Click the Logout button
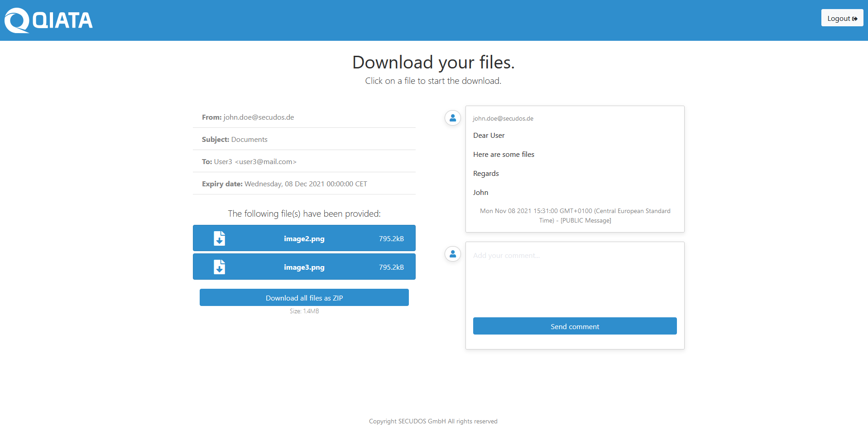Image resolution: width=868 pixels, height=432 pixels. (x=842, y=18)
